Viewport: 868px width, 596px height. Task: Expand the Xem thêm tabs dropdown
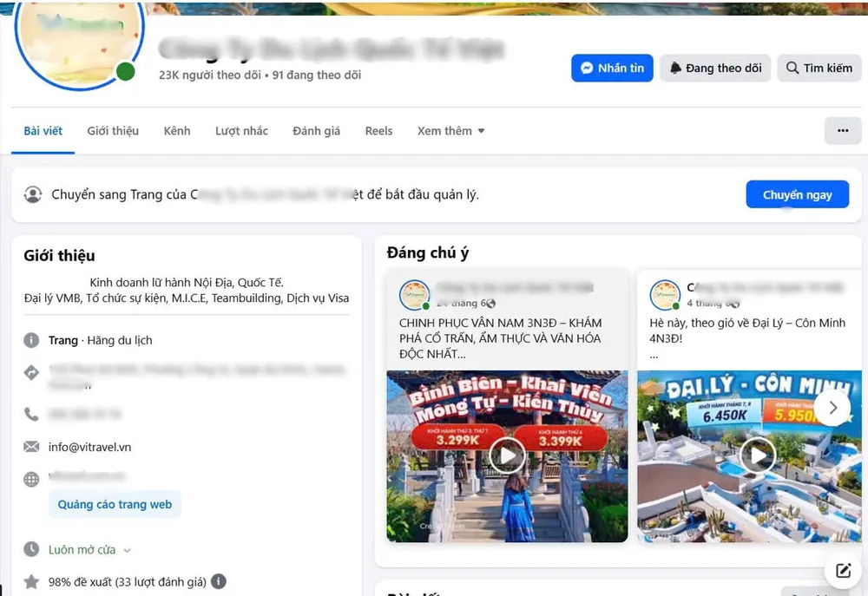point(450,131)
